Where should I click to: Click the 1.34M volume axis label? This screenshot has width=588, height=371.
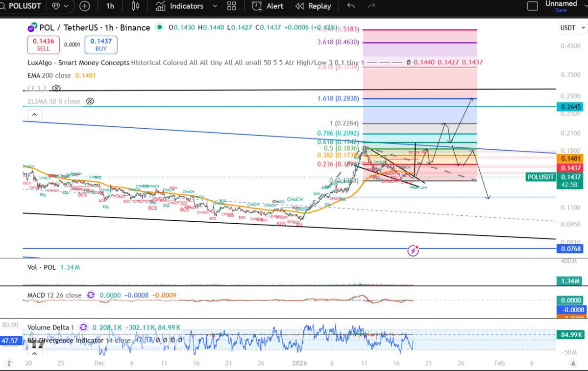click(x=569, y=281)
